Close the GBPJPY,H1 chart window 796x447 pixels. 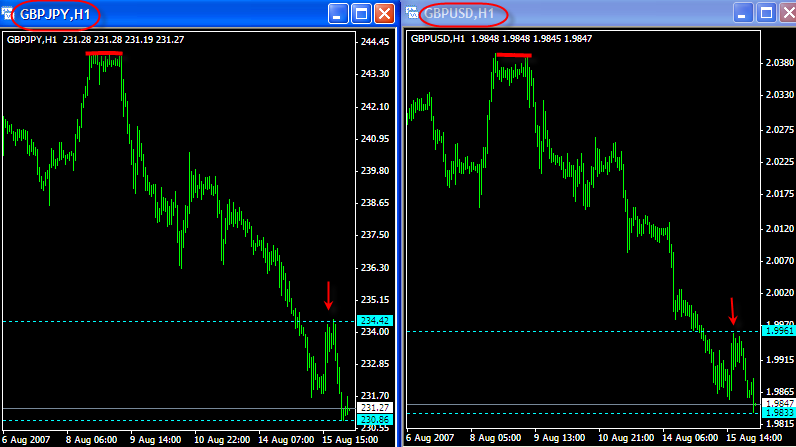point(384,14)
